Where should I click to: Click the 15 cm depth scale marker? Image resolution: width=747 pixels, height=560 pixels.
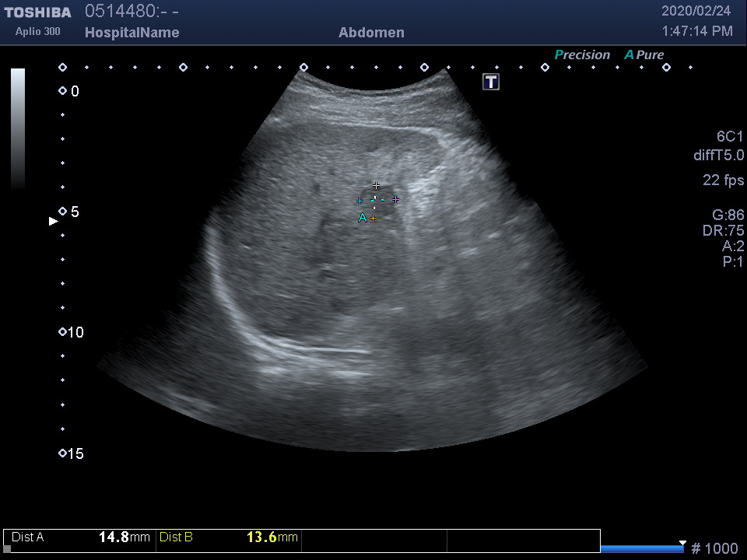pos(63,453)
